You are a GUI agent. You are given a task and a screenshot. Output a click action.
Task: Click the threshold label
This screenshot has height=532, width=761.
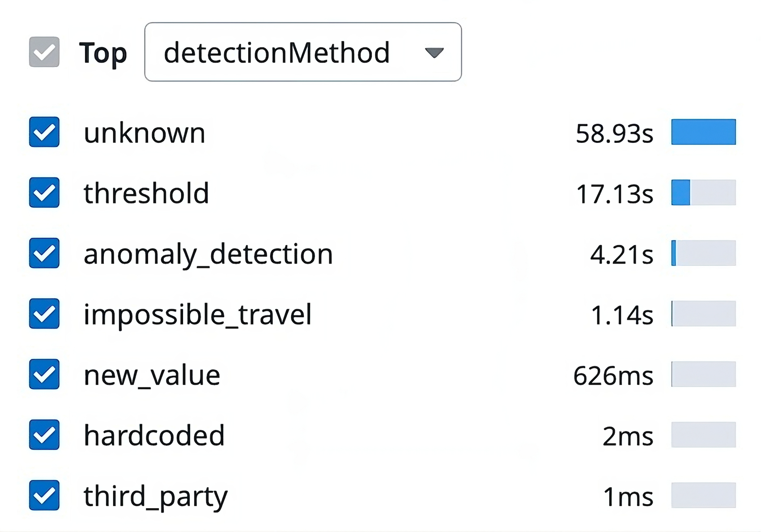(x=147, y=193)
